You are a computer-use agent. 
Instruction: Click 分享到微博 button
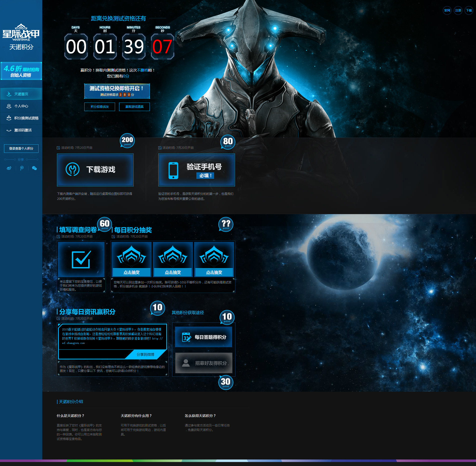click(146, 354)
